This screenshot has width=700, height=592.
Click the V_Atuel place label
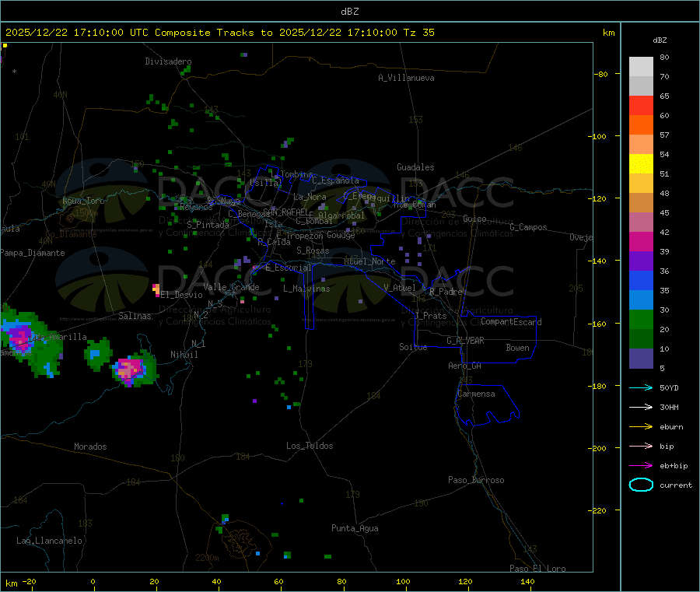[400, 288]
